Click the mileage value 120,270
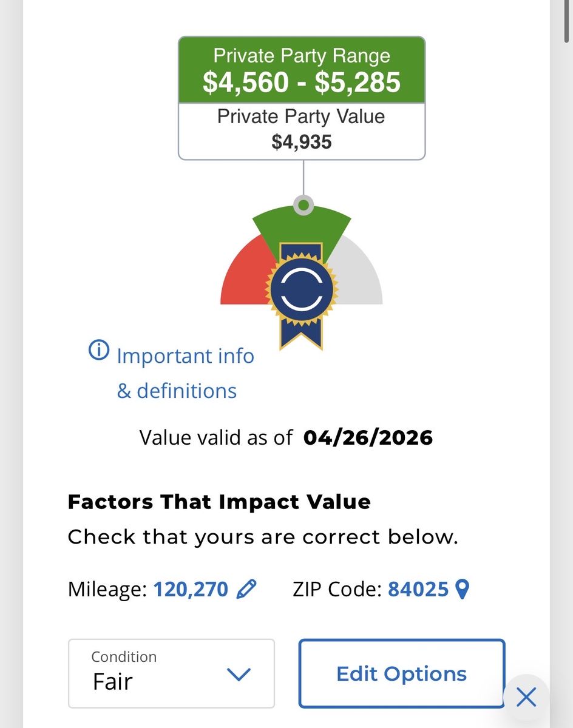573x728 pixels. click(191, 589)
